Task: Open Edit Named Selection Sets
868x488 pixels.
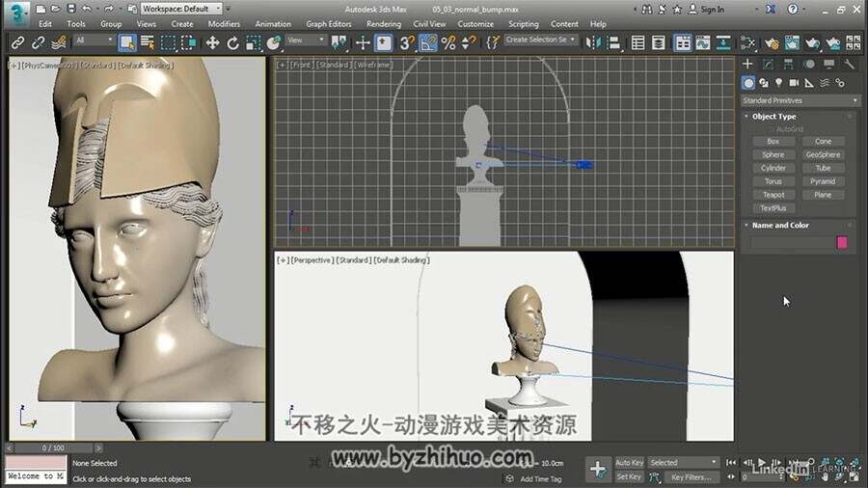Action: pos(492,42)
